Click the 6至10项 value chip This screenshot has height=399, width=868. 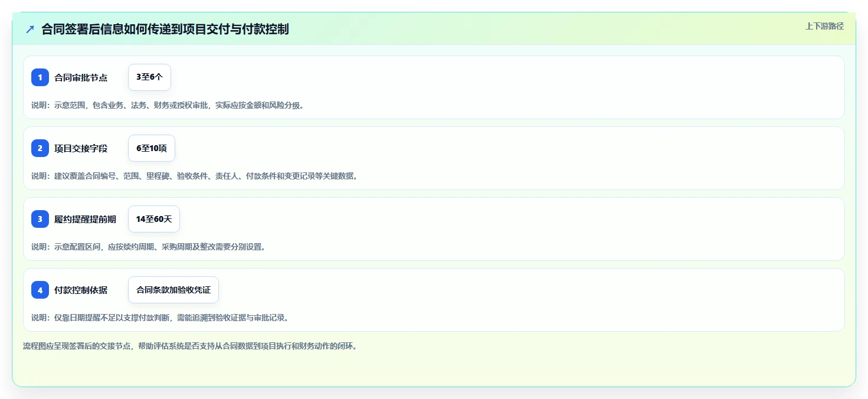coord(152,148)
